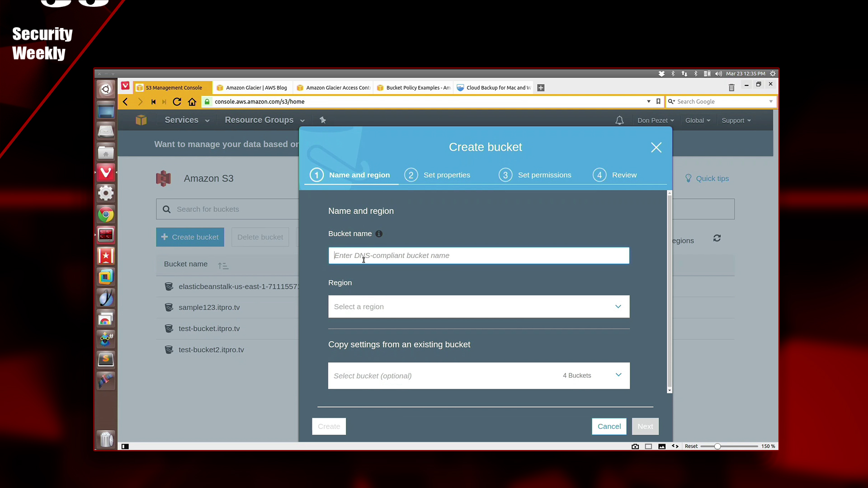The image size is (868, 488).
Task: Click the browser forward arrow
Action: pyautogui.click(x=140, y=102)
